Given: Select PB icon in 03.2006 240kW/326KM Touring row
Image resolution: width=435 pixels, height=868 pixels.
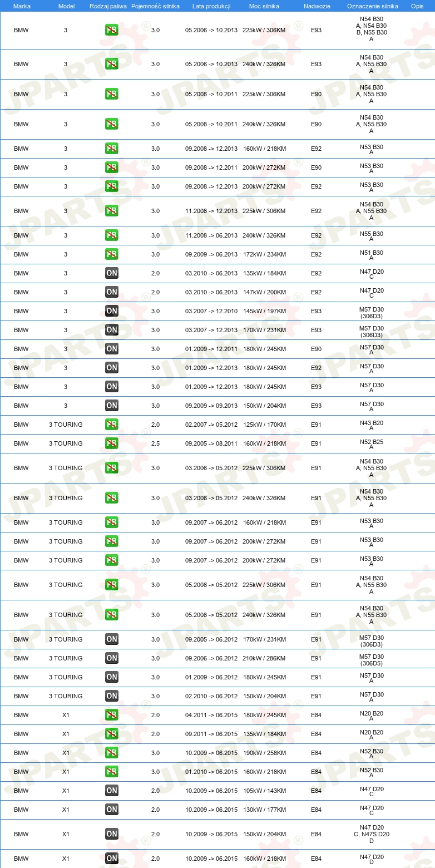Looking at the screenshot, I should (111, 498).
